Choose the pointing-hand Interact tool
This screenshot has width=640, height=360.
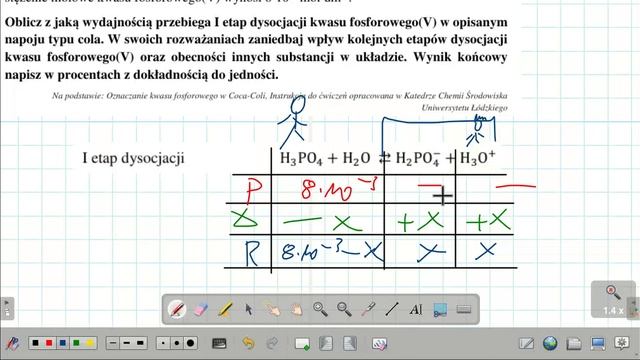click(x=273, y=309)
